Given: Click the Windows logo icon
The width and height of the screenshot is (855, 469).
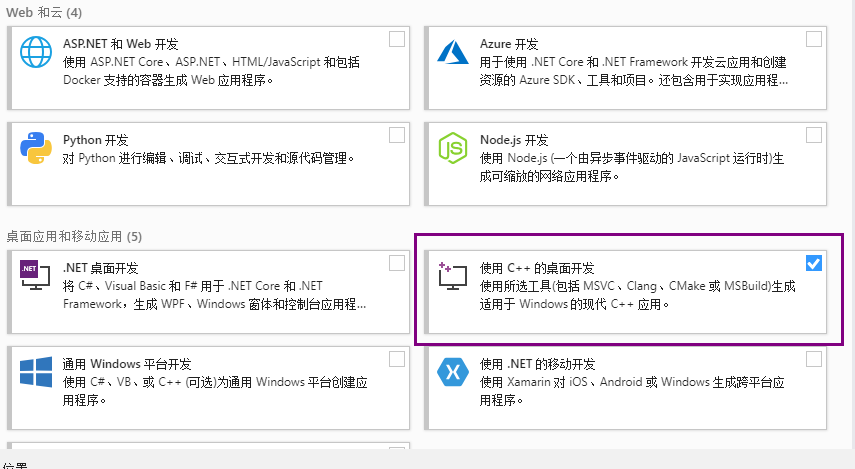Looking at the screenshot, I should pos(36,372).
